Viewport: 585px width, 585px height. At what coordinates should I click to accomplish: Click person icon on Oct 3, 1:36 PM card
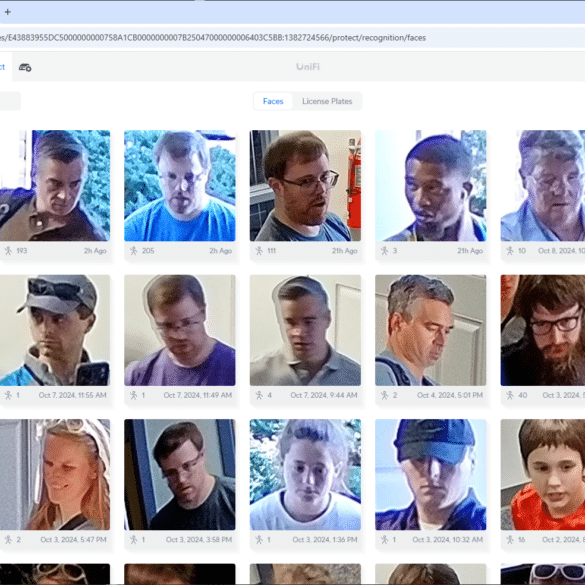click(x=259, y=539)
